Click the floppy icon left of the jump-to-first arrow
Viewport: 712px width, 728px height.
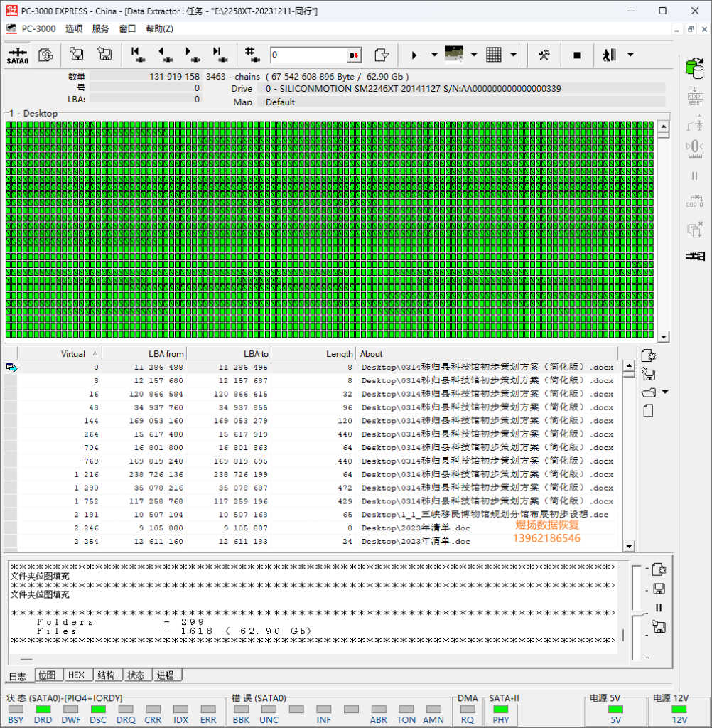pyautogui.click(x=105, y=54)
